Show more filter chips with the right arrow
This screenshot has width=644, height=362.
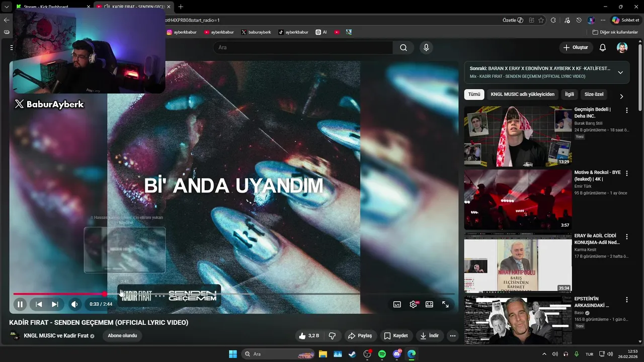621,96
